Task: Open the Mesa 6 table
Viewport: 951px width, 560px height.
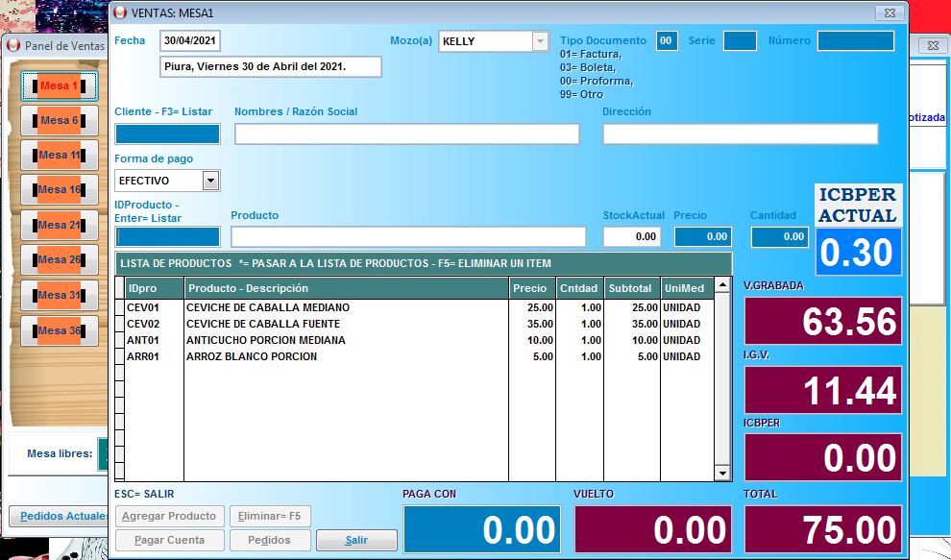Action: click(x=60, y=121)
